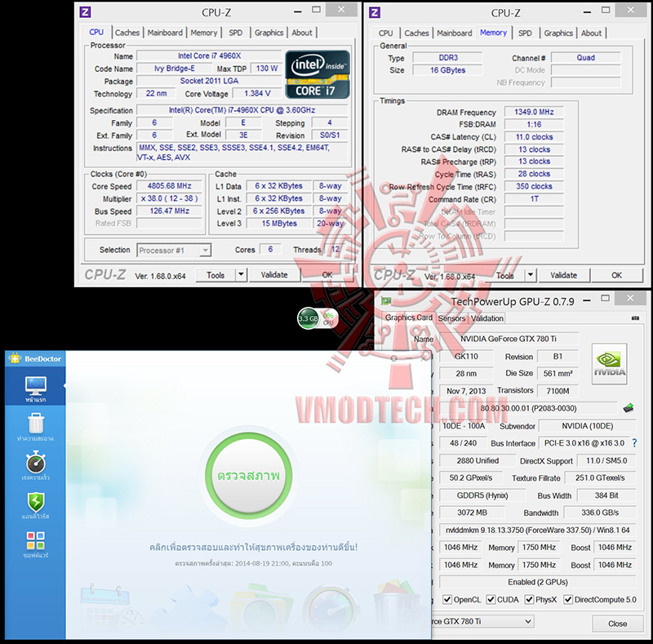Open Processor #1 selection dropdown
The height and width of the screenshot is (644, 653).
click(x=174, y=251)
